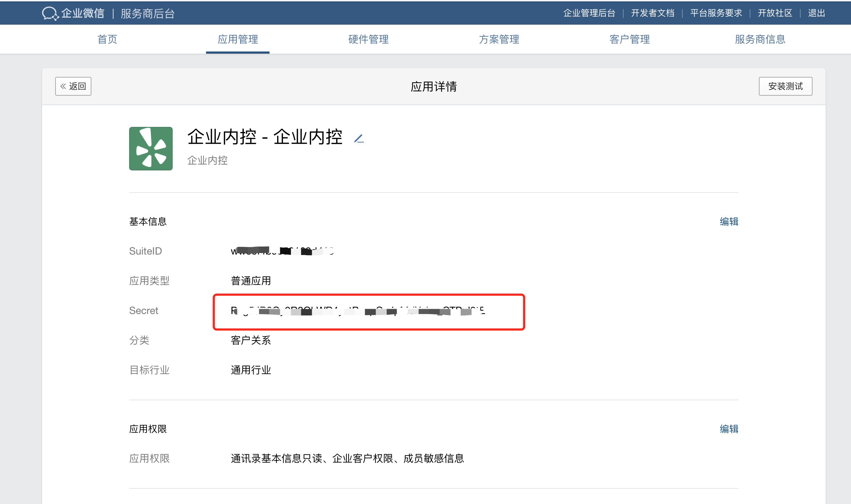Click 编辑 next to 基本信息
This screenshot has height=504, width=851.
point(729,222)
